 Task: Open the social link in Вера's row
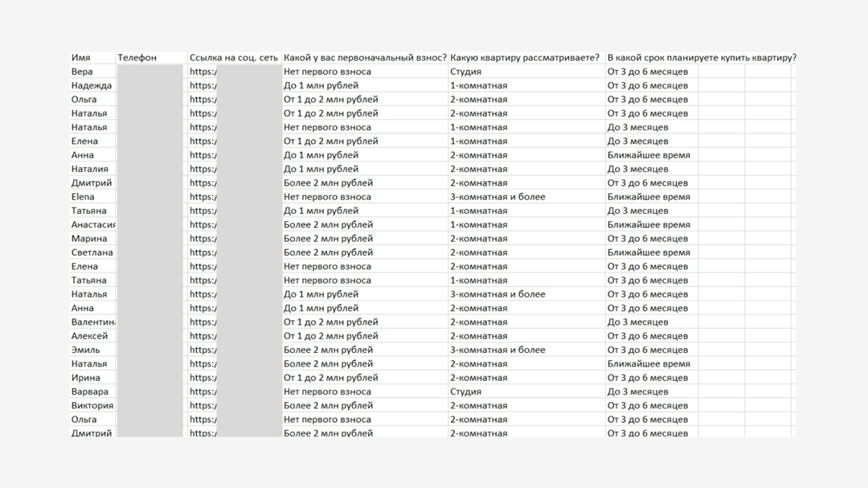[203, 72]
